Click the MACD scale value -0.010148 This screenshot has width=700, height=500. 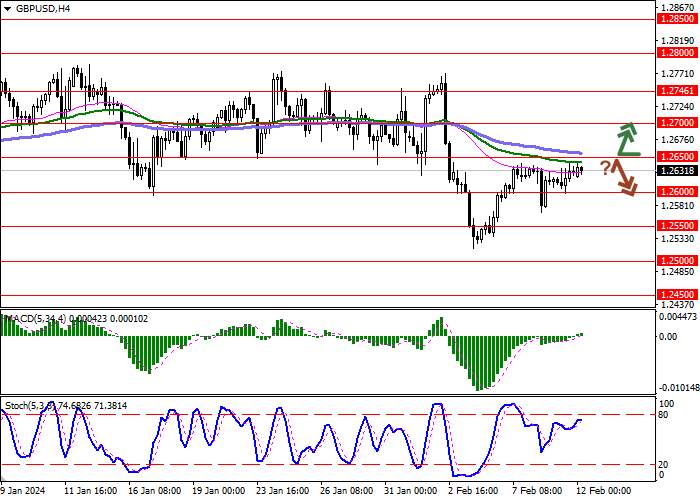[678, 387]
